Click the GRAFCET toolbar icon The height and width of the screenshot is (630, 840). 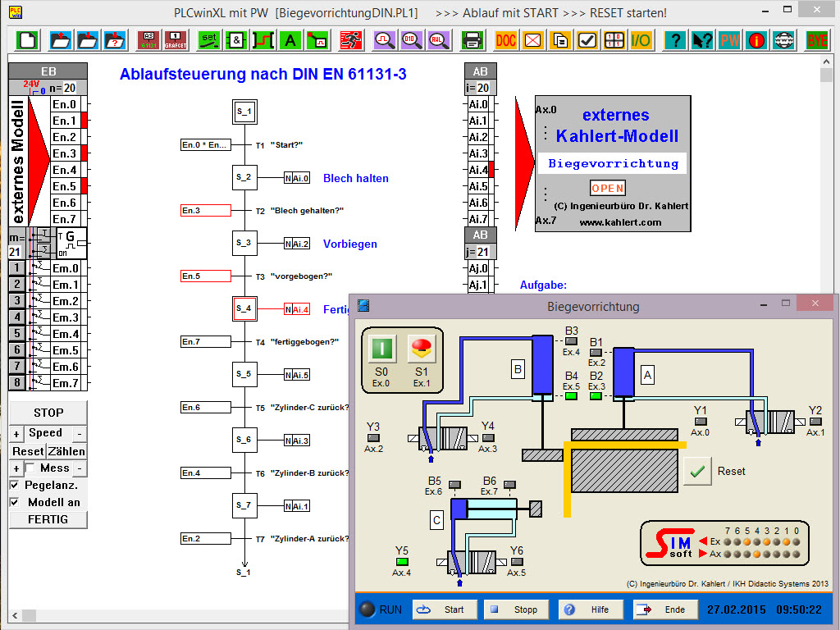point(176,39)
